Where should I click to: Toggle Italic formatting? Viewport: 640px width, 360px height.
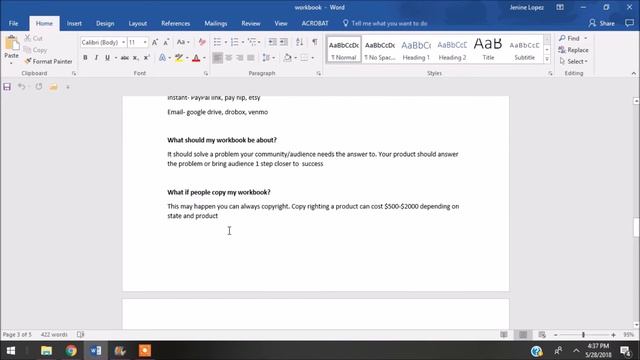coord(96,58)
